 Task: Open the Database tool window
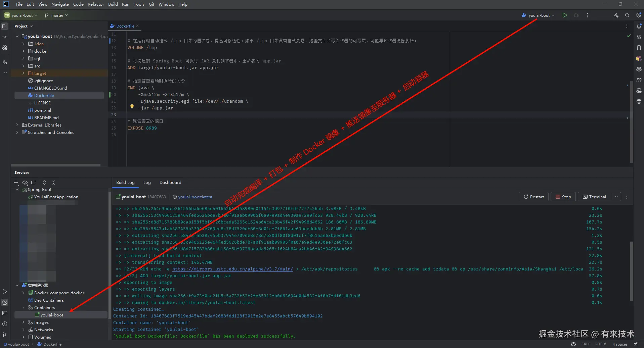coord(639,48)
